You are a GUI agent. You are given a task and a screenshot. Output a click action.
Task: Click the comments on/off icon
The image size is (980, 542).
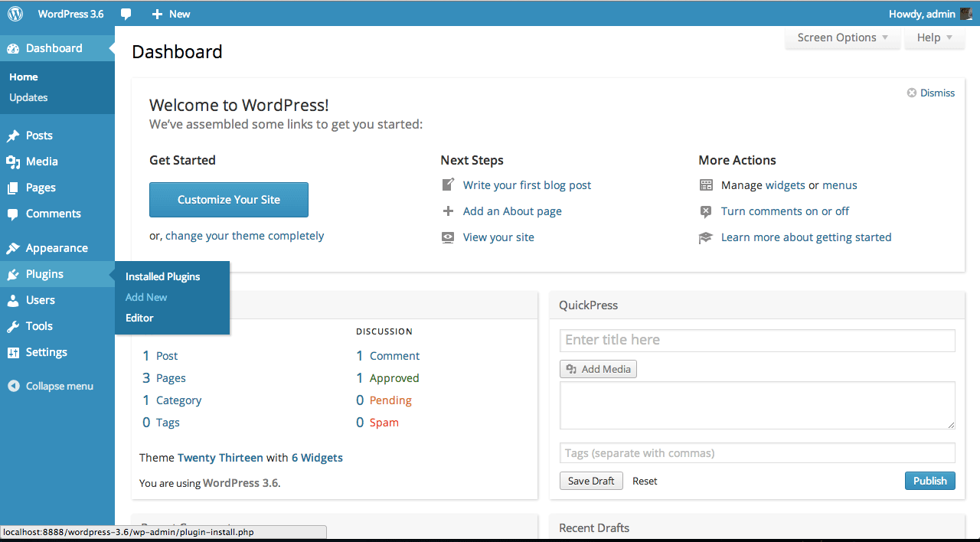click(x=706, y=211)
